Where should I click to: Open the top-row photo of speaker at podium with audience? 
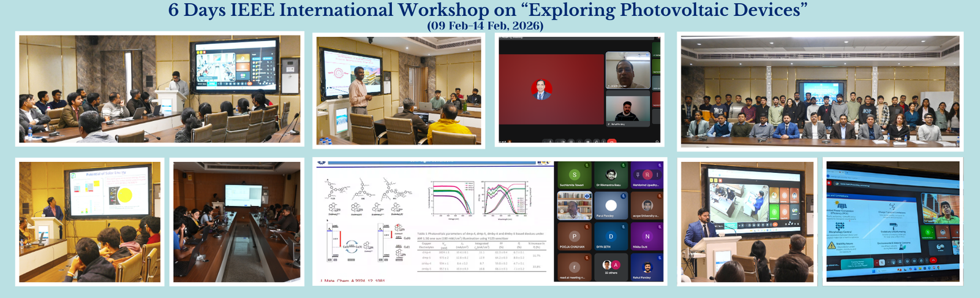[x=160, y=89]
